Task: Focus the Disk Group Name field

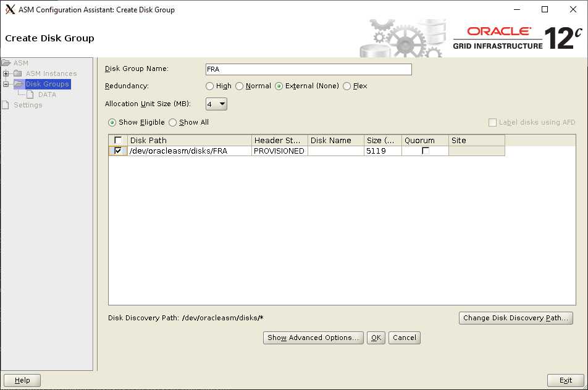Action: click(x=309, y=69)
